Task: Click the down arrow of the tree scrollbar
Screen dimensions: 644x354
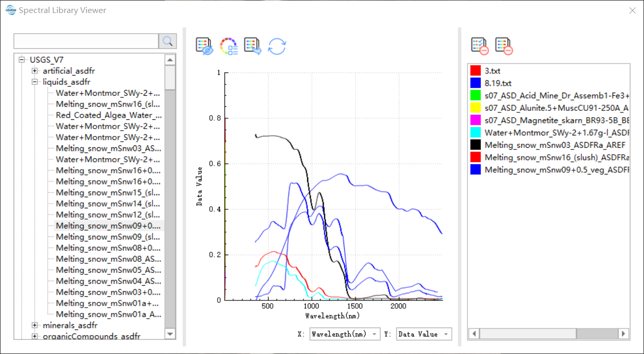Action: click(170, 334)
